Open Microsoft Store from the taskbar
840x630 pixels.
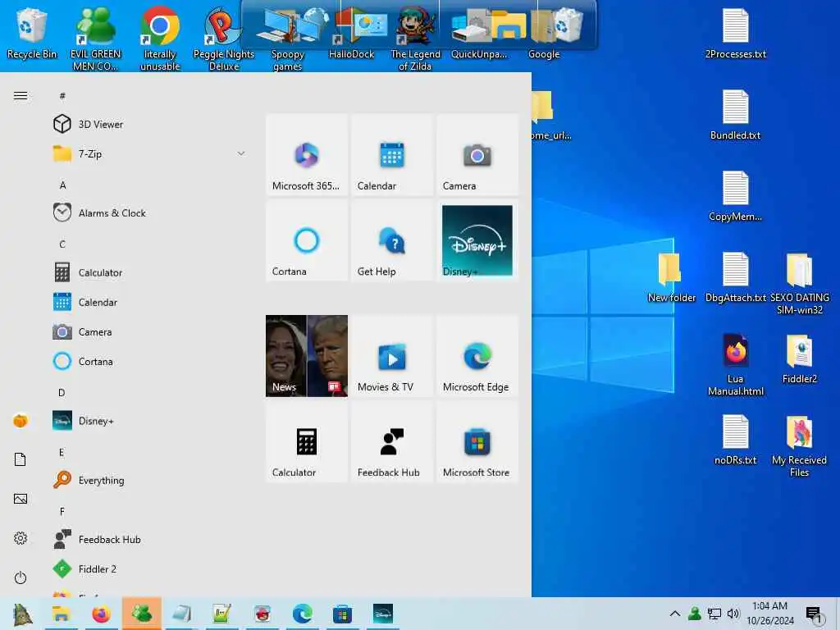pos(342,614)
